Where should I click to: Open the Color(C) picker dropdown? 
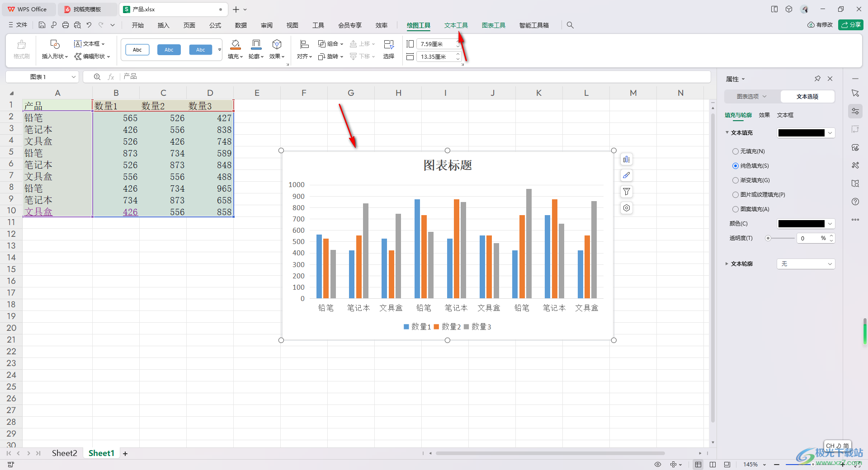830,224
